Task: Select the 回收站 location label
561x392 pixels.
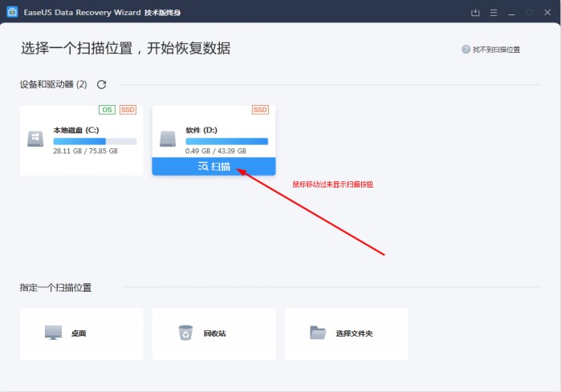Action: [x=214, y=333]
